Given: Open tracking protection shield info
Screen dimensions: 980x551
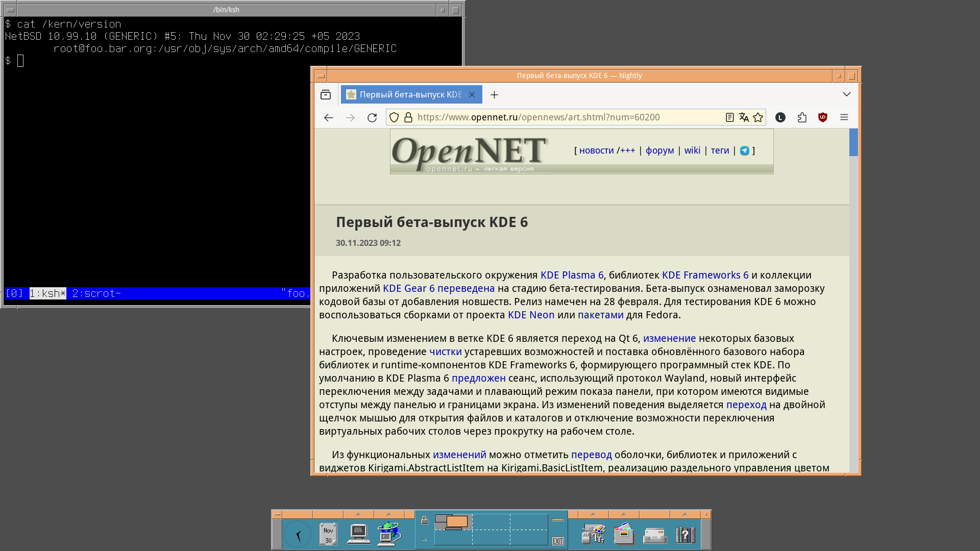Looking at the screenshot, I should [x=394, y=118].
